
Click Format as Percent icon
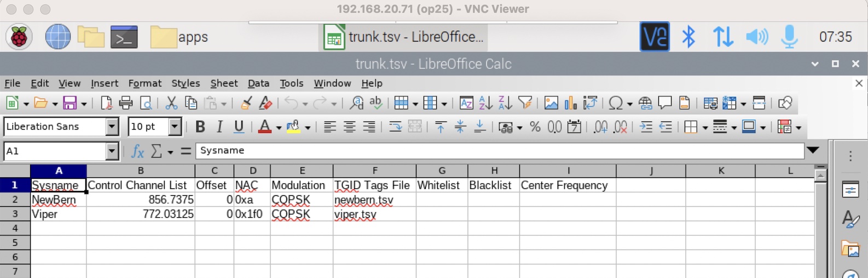[535, 127]
